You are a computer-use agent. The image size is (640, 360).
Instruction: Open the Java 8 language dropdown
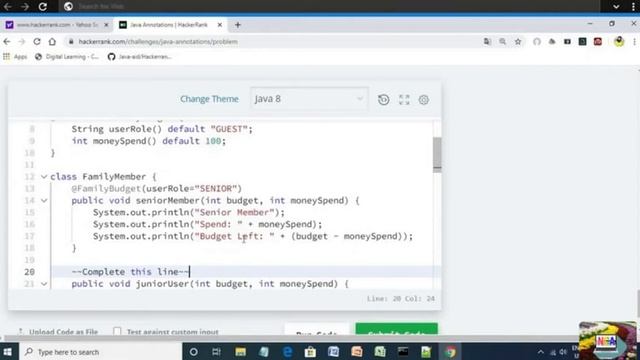coord(309,99)
